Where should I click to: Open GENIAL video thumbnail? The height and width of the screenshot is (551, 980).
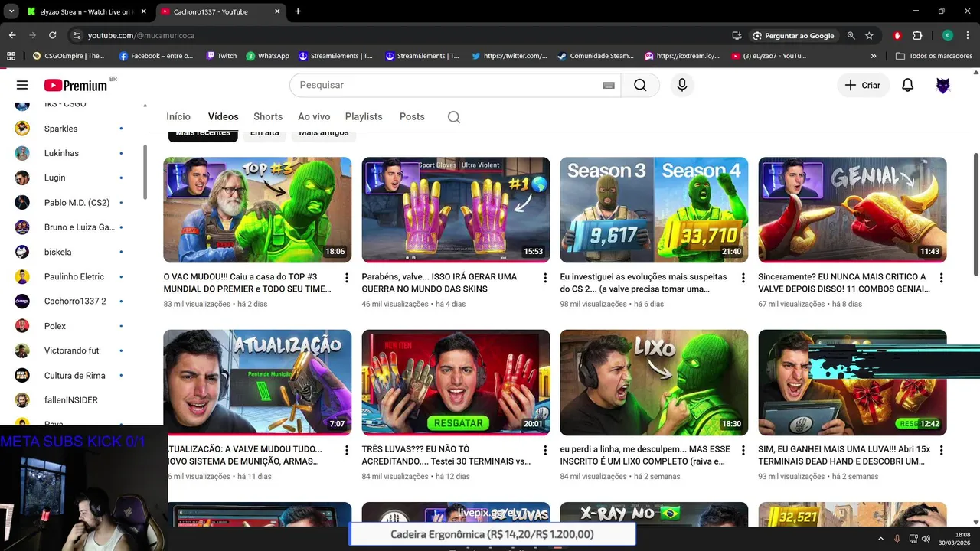point(852,210)
